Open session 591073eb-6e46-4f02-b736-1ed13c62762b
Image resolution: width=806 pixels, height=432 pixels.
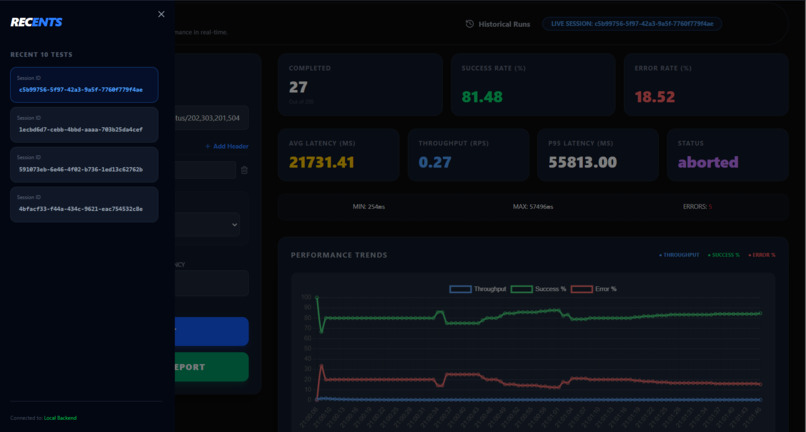click(84, 165)
